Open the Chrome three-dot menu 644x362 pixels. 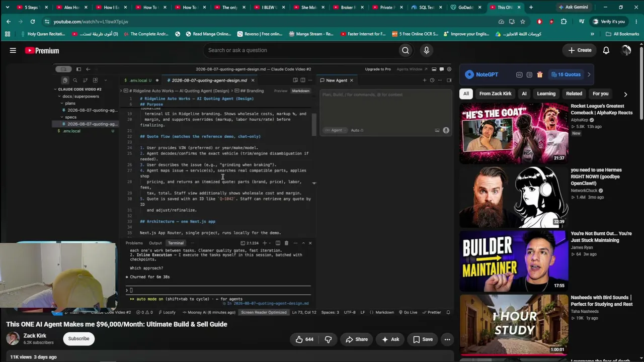635,22
